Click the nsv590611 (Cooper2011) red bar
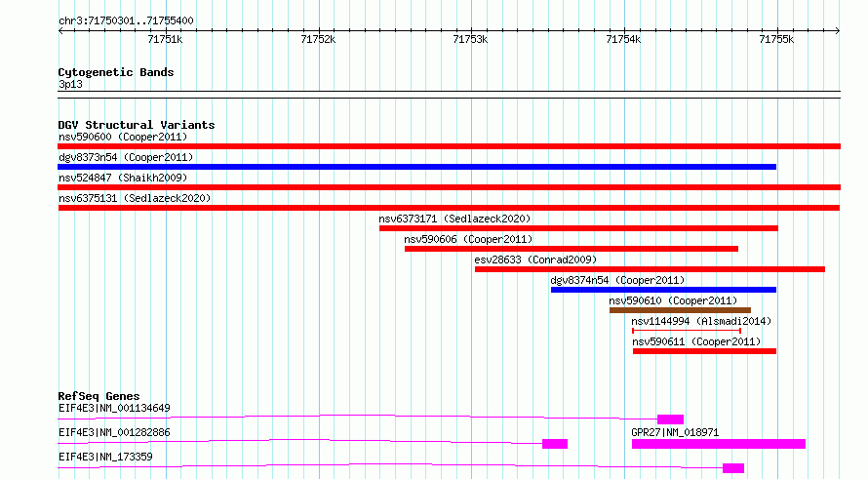 pos(705,351)
